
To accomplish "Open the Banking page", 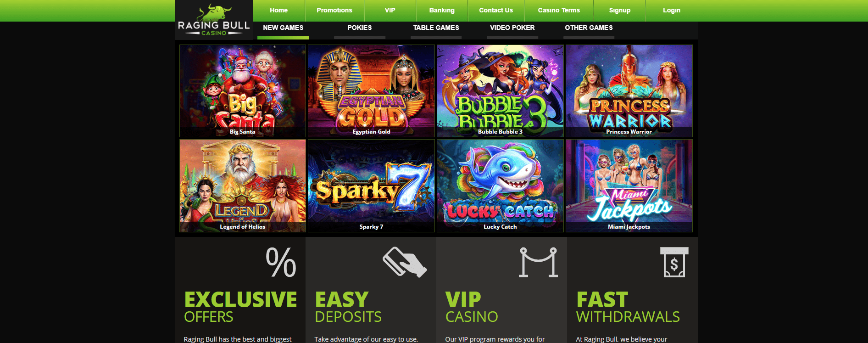I will point(442,10).
